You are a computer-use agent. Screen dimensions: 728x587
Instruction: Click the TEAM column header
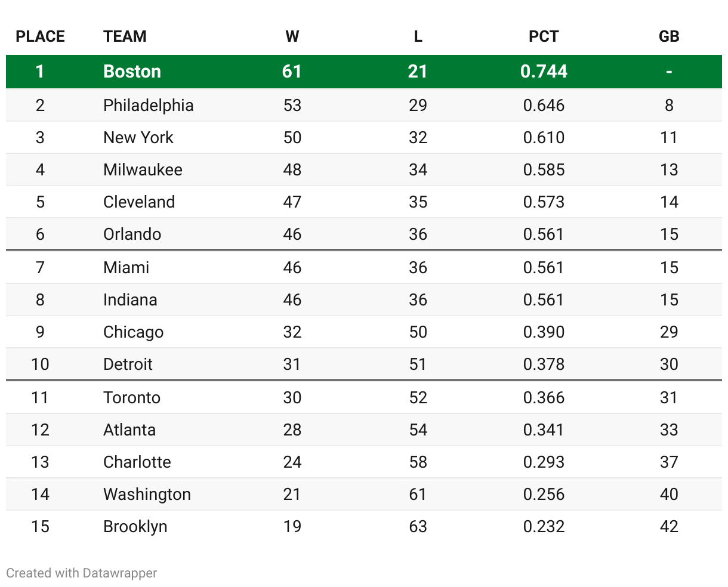point(125,36)
